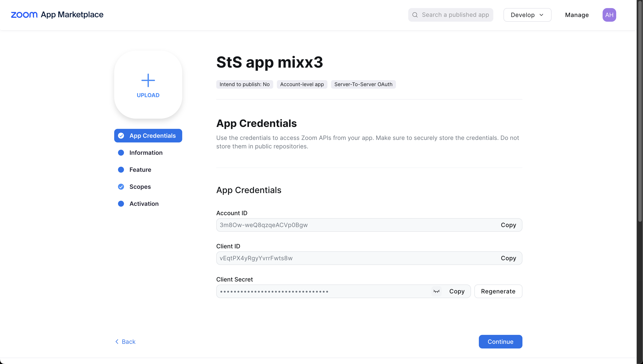Image resolution: width=643 pixels, height=364 pixels.
Task: Click the Continue button
Action: [x=500, y=341]
